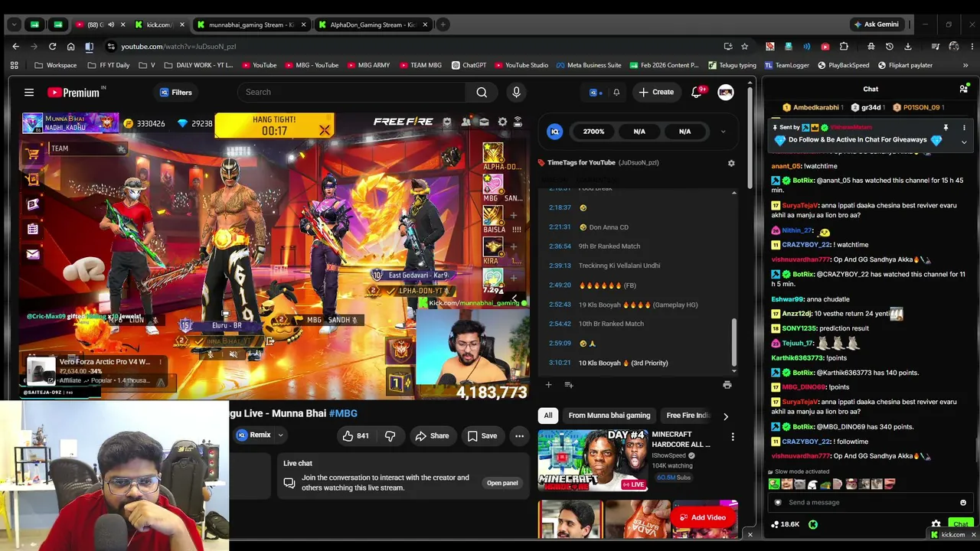
Task: Open more actions ellipsis beside Save
Action: (519, 435)
